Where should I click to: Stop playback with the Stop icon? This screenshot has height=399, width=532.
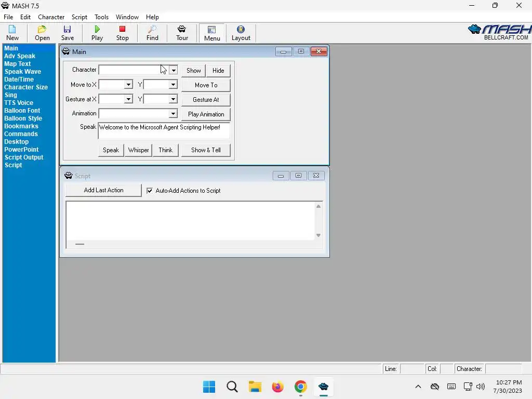pos(122,33)
